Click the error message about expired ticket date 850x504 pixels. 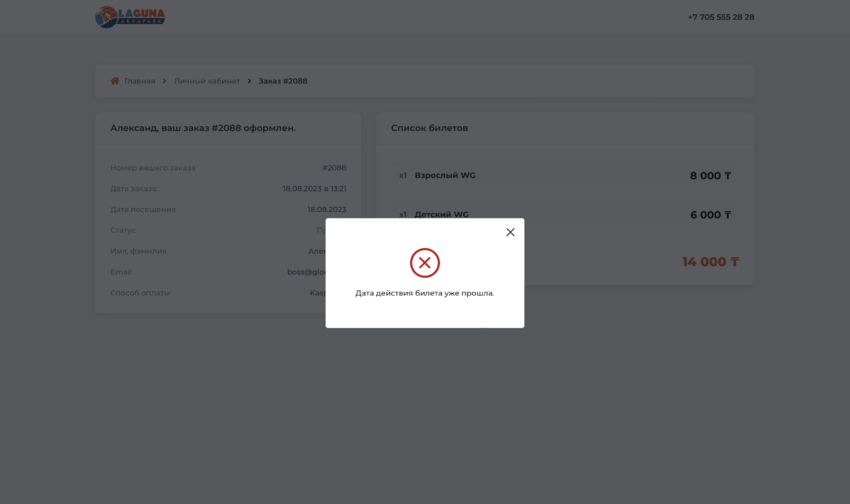[425, 293]
